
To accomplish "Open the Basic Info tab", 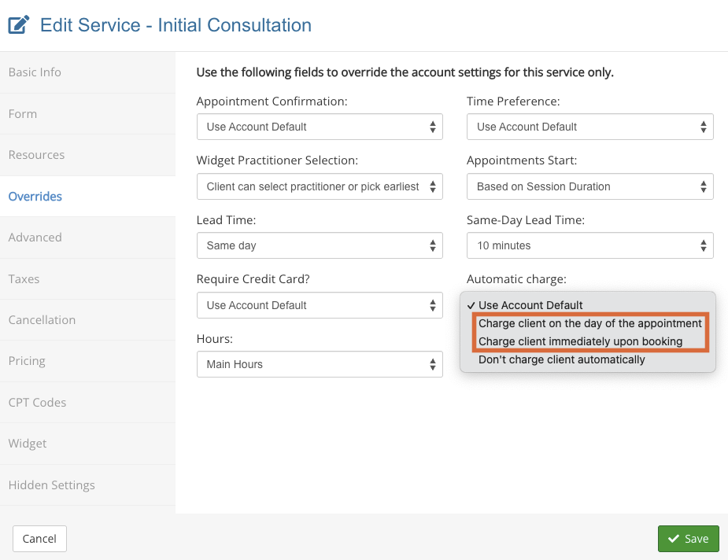I will tap(35, 72).
